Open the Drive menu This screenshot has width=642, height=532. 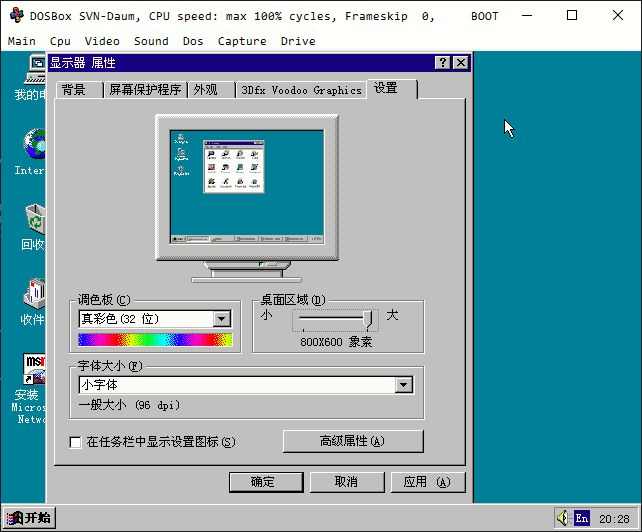[x=298, y=41]
